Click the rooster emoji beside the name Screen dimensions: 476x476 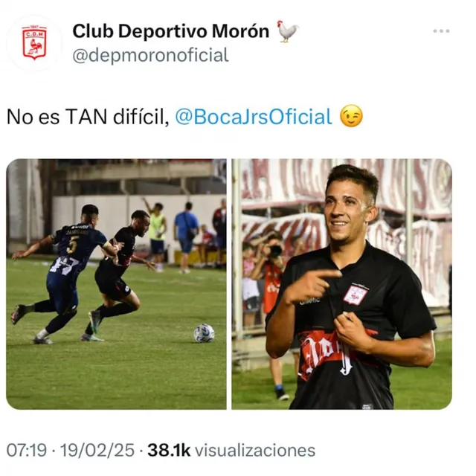tap(288, 31)
